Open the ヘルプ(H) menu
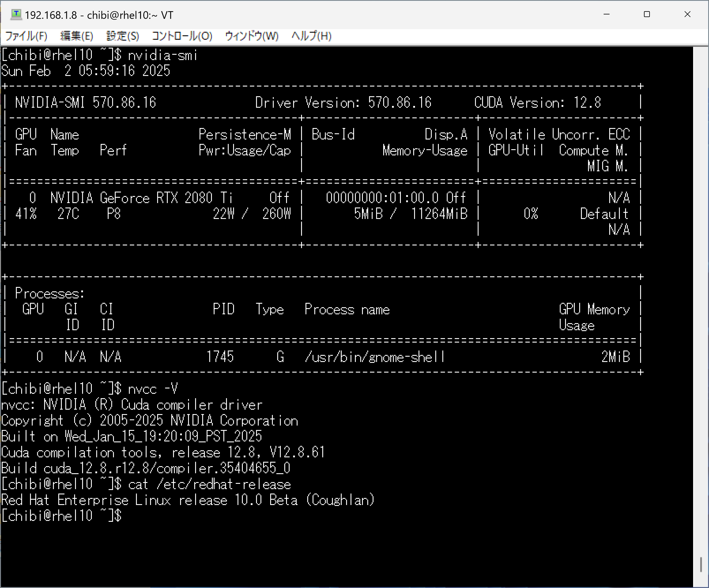This screenshot has height=588, width=709. [x=311, y=36]
